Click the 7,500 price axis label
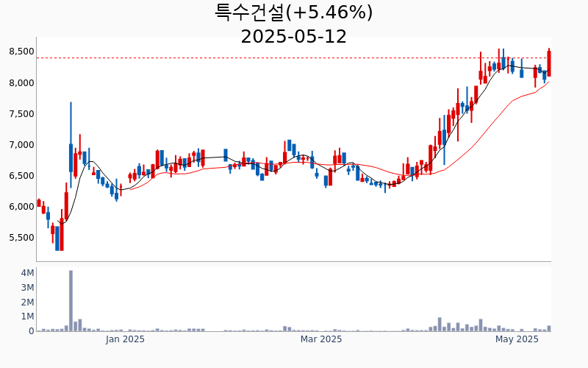The width and height of the screenshot is (588, 368). (x=21, y=114)
